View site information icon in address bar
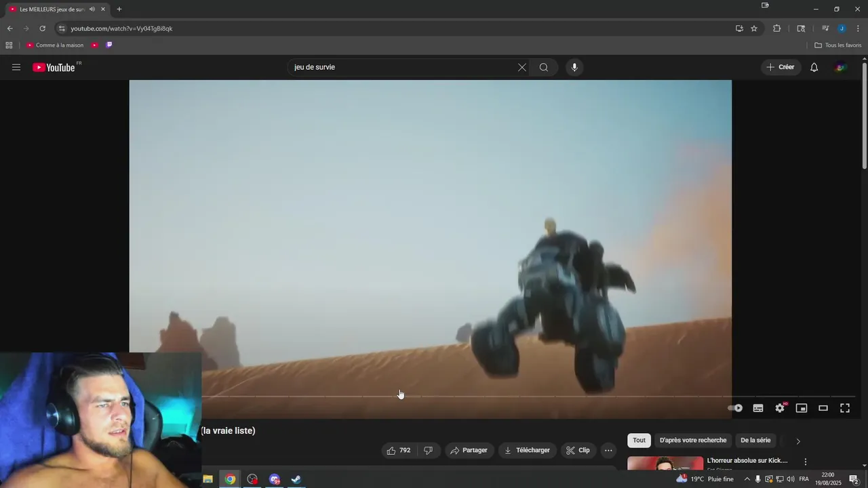This screenshot has width=868, height=488. (62, 28)
